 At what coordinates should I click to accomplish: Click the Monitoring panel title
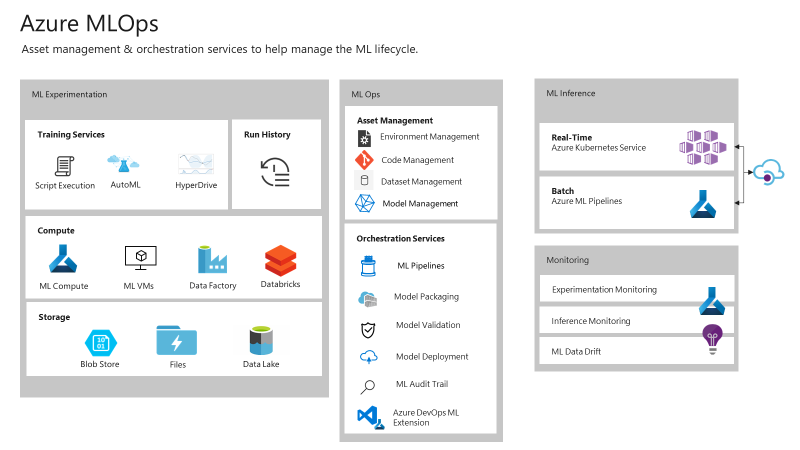(567, 260)
